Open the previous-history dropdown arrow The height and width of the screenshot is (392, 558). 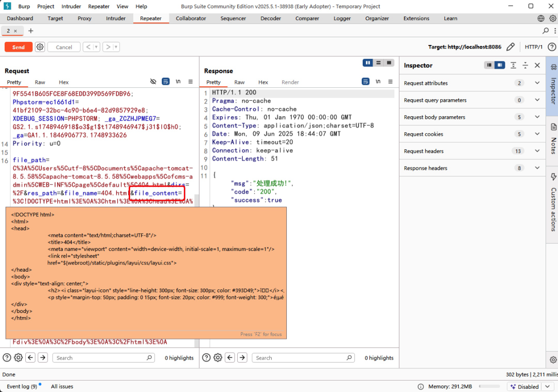coord(96,47)
